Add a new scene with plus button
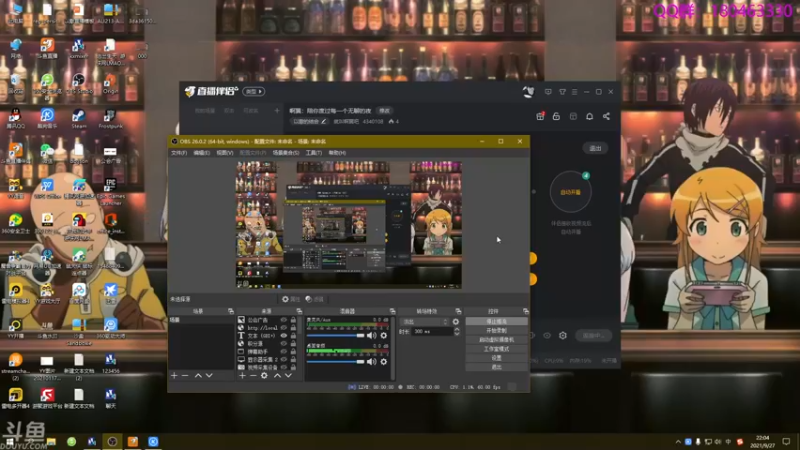The image size is (800, 450). pos(174,376)
